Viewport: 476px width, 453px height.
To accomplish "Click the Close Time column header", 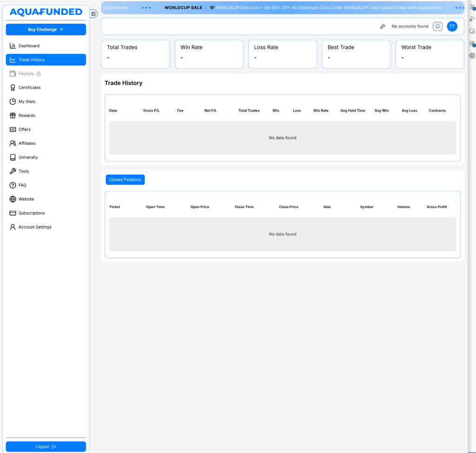I will (244, 207).
